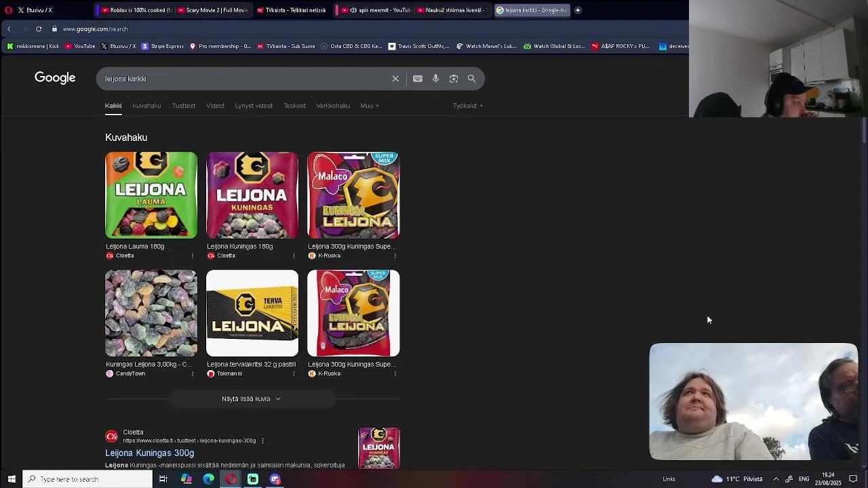Expand the Työkalut dropdown
The image size is (868, 488).
click(468, 106)
